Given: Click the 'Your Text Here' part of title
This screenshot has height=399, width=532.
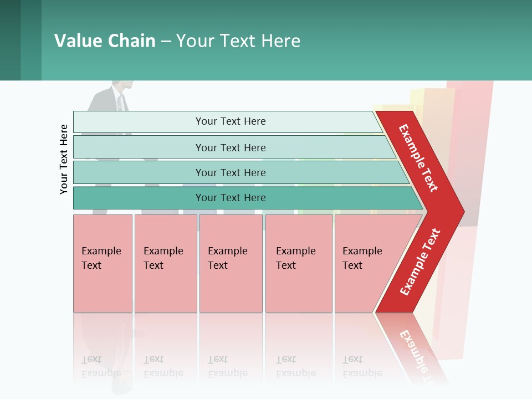Looking at the screenshot, I should pos(238,40).
